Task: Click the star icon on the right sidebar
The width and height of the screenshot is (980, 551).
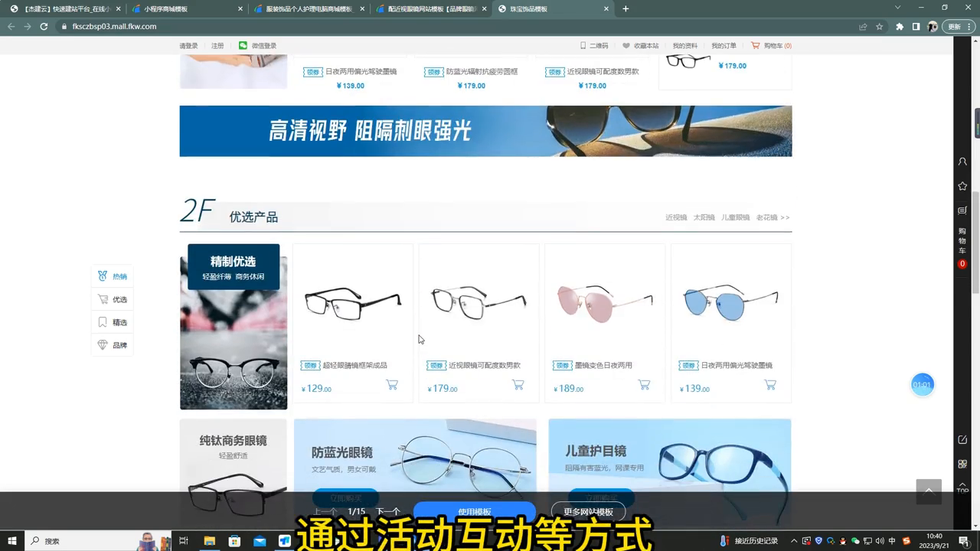Action: pos(962,185)
